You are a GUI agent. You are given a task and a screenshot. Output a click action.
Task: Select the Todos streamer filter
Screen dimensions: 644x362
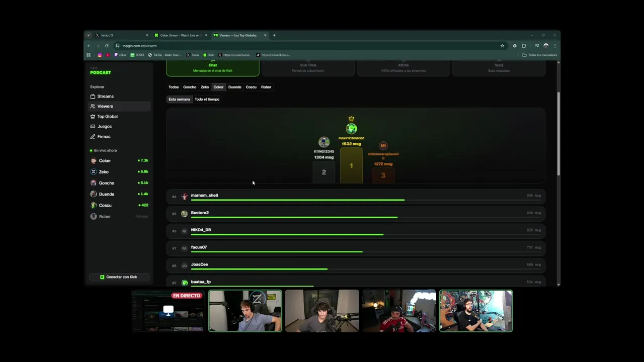click(x=174, y=87)
